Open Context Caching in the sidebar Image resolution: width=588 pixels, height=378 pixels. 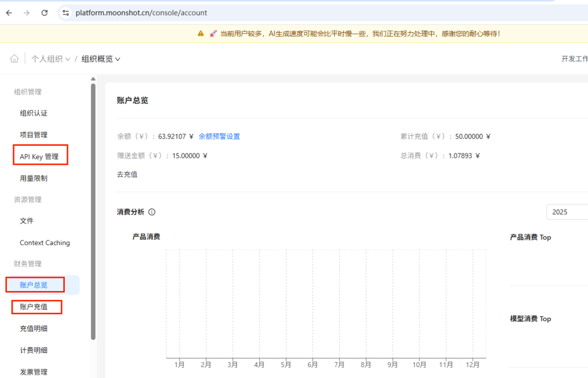[45, 243]
